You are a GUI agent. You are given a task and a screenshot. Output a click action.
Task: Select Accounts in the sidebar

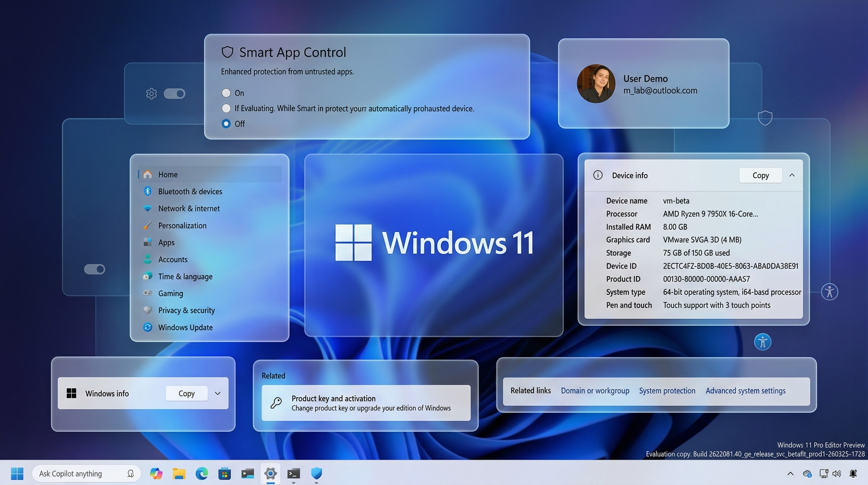point(173,259)
